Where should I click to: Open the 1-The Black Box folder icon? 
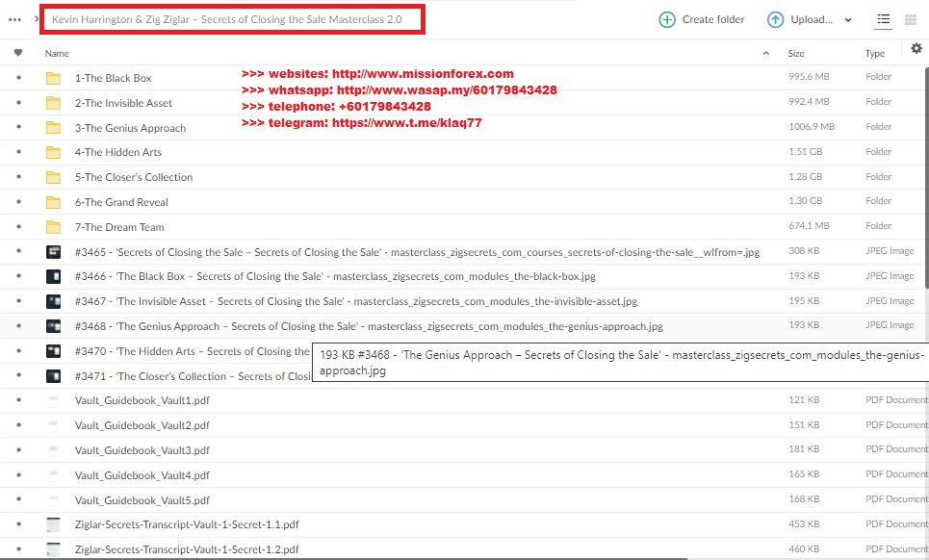pyautogui.click(x=53, y=78)
